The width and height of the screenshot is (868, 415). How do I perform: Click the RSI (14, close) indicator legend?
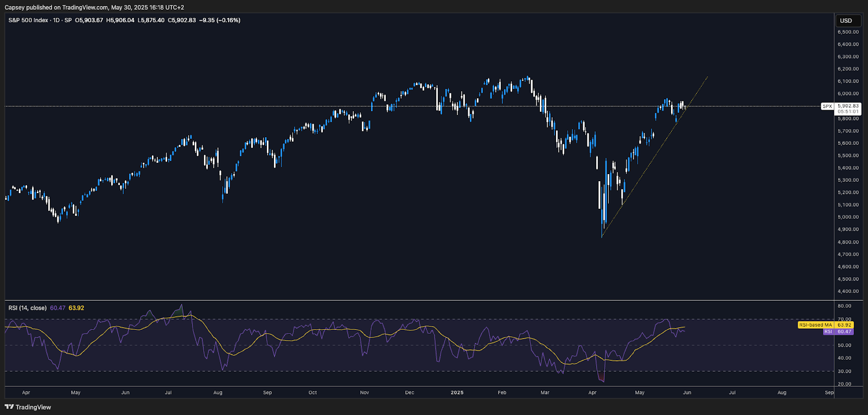click(27, 308)
